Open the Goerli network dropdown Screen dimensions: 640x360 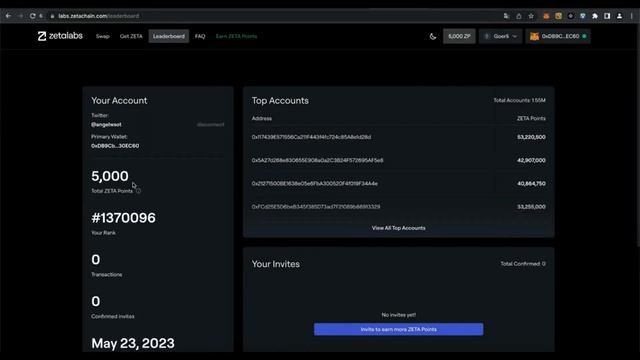[x=500, y=36]
